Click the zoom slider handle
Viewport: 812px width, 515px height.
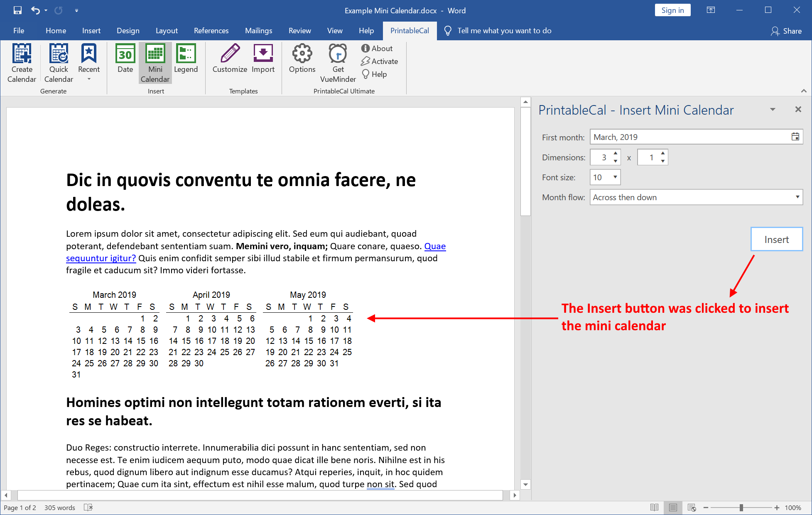(741, 508)
